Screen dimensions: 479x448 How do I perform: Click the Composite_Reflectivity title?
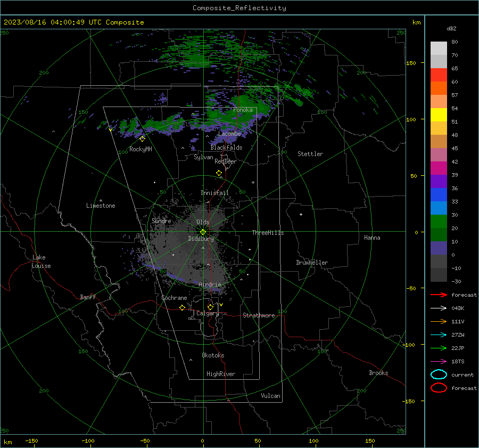click(239, 8)
